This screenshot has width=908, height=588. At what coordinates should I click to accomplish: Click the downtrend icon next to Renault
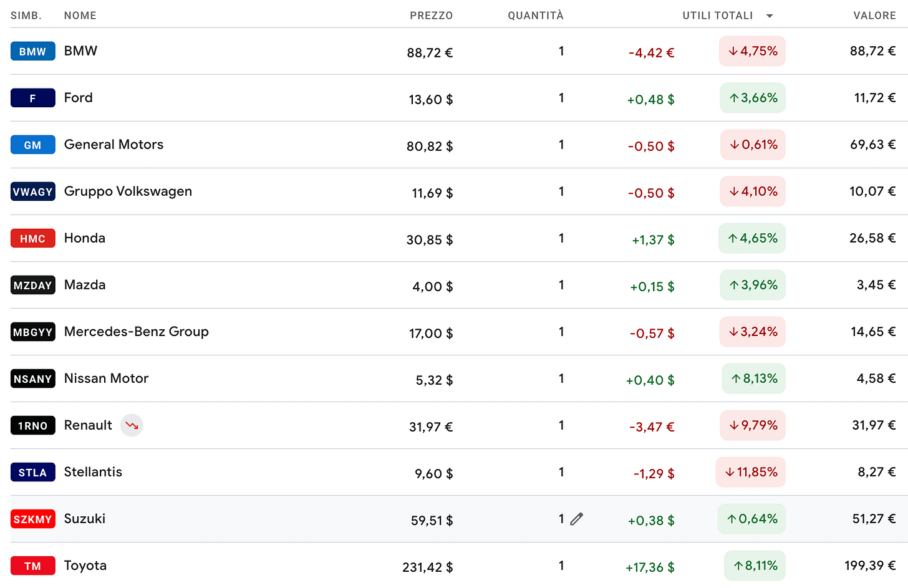pos(132,425)
